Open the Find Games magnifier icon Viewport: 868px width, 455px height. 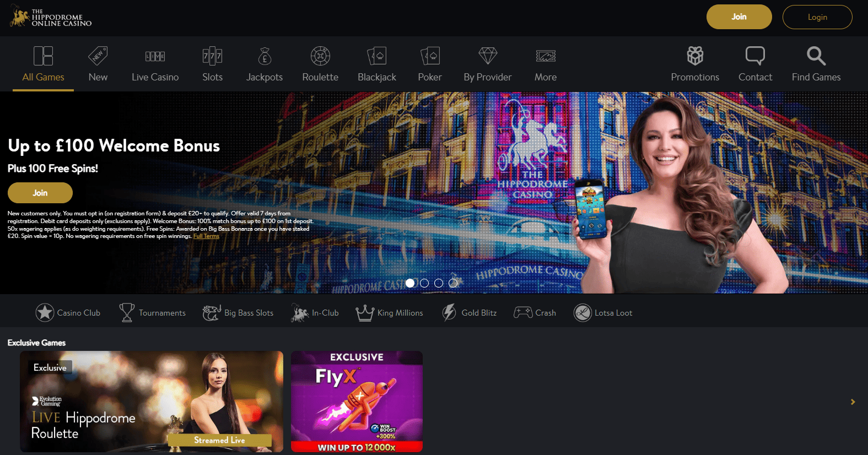816,56
